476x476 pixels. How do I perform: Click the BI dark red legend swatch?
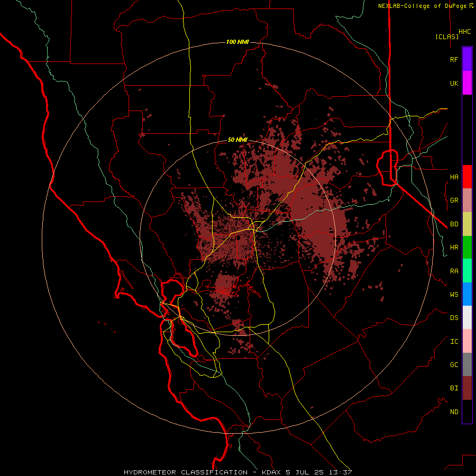(467, 388)
